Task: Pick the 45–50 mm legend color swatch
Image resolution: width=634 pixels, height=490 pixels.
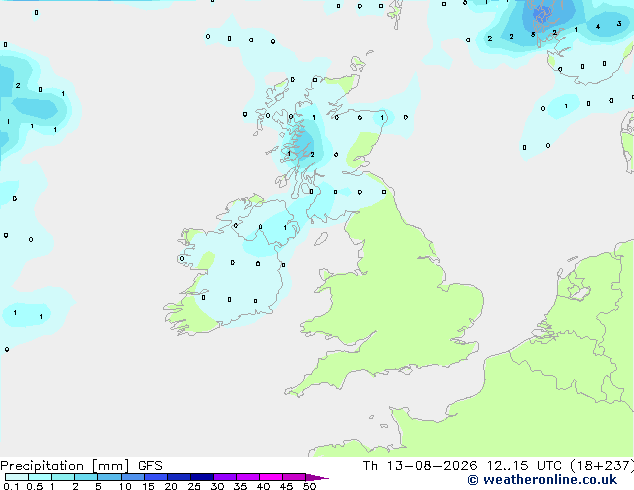Action: point(294,477)
